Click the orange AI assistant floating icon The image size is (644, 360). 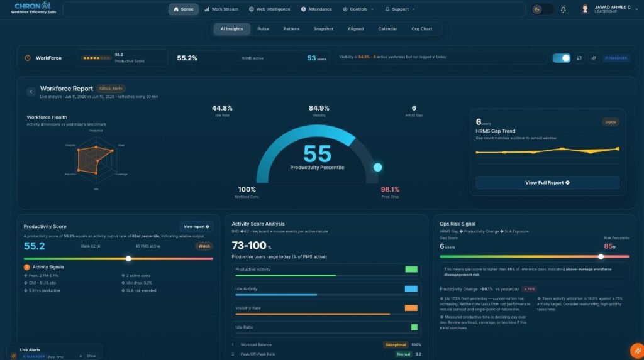(x=637, y=351)
